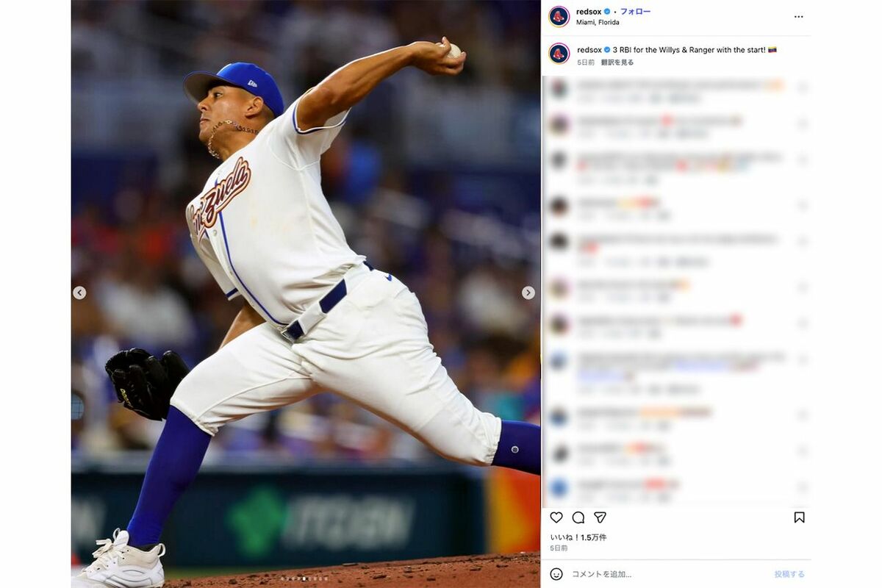Like the first comment with its heart
The image size is (882, 588).
tap(802, 88)
